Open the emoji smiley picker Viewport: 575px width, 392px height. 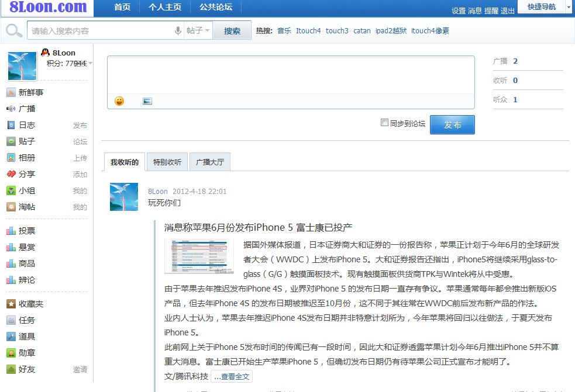pyautogui.click(x=119, y=101)
